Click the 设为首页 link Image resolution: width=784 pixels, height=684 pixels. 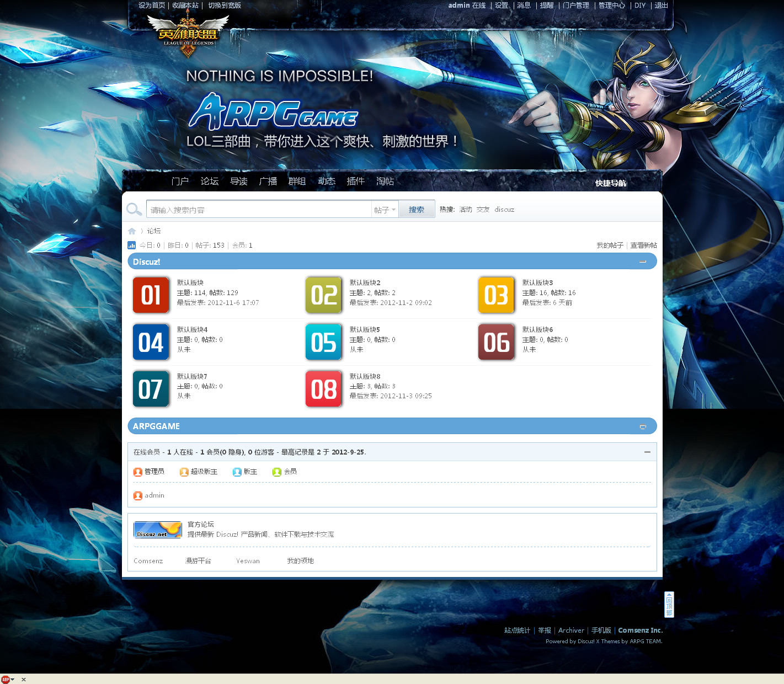[152, 6]
